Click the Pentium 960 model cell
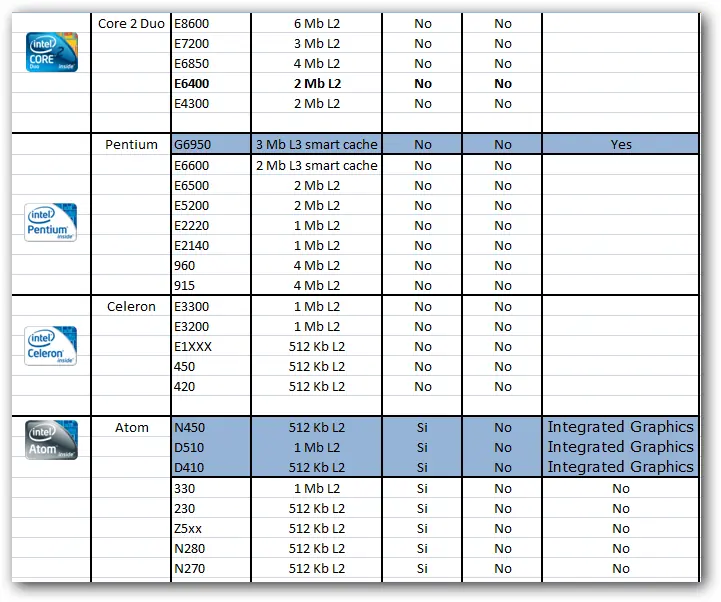Viewport: 721px width, 602px height. pyautogui.click(x=211, y=265)
